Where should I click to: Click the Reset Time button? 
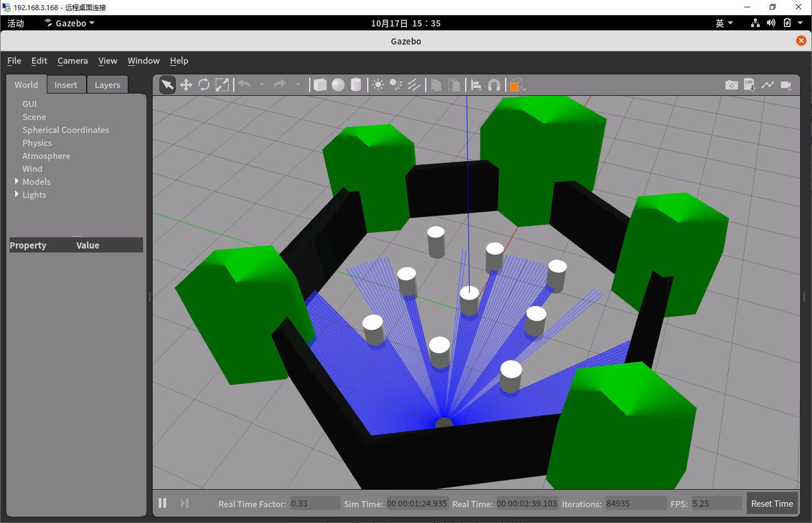click(x=772, y=503)
